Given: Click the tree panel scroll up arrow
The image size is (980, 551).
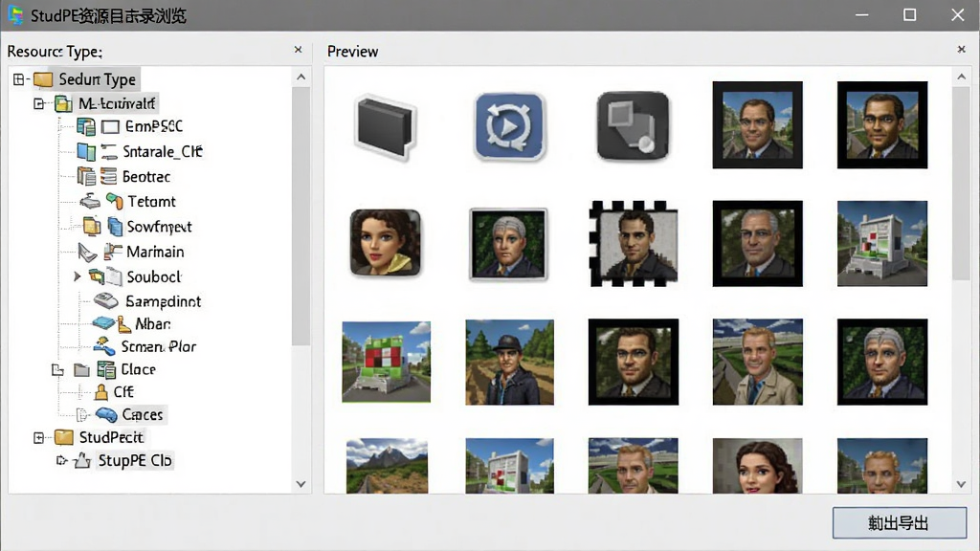Looking at the screenshot, I should click(x=301, y=77).
